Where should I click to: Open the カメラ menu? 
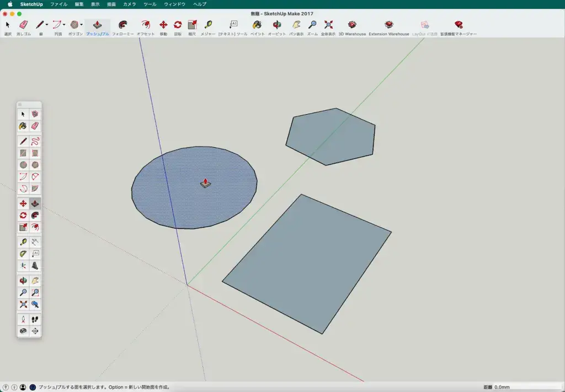coord(130,4)
